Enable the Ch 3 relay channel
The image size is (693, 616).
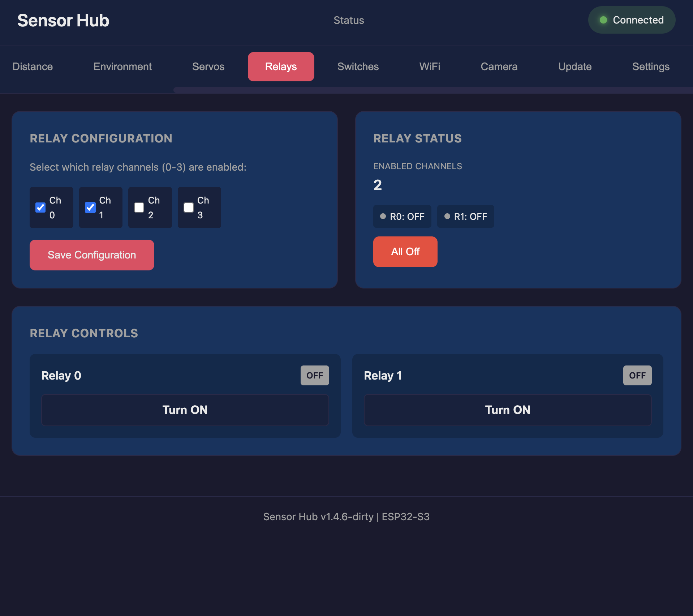click(x=188, y=208)
